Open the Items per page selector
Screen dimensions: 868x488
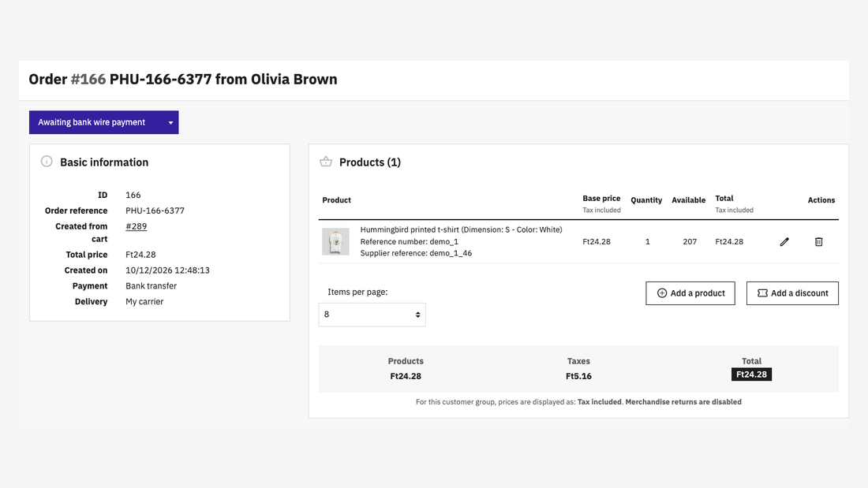[372, 315]
